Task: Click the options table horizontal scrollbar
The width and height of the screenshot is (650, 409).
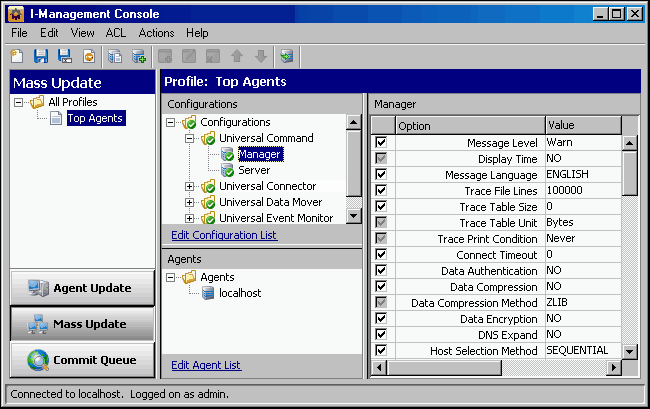Action: point(495,367)
